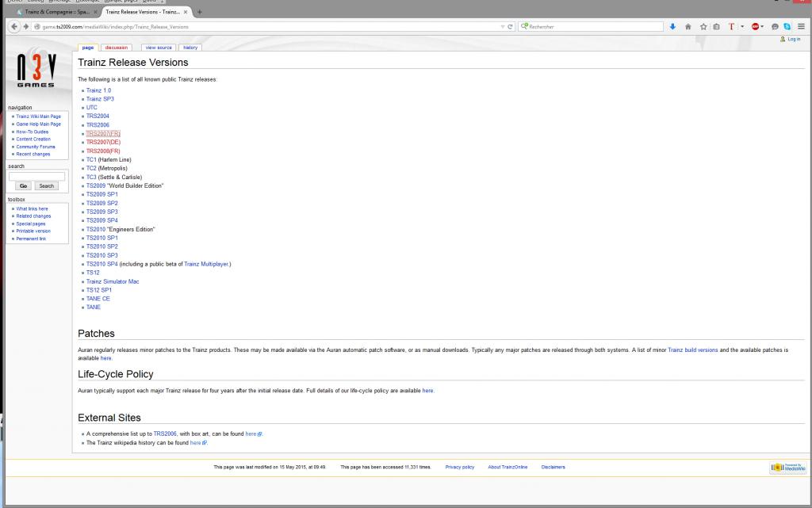812x508 pixels.
Task: Open TC1 Harlem Line link
Action: point(91,160)
